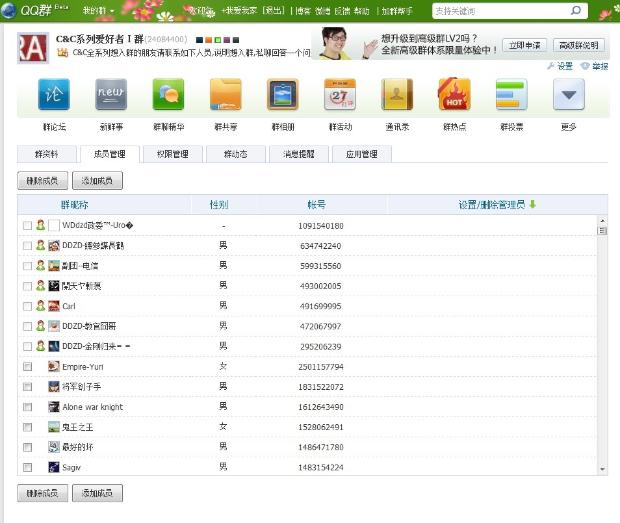
Task: Click the member list scroll-down arrow
Action: click(602, 469)
